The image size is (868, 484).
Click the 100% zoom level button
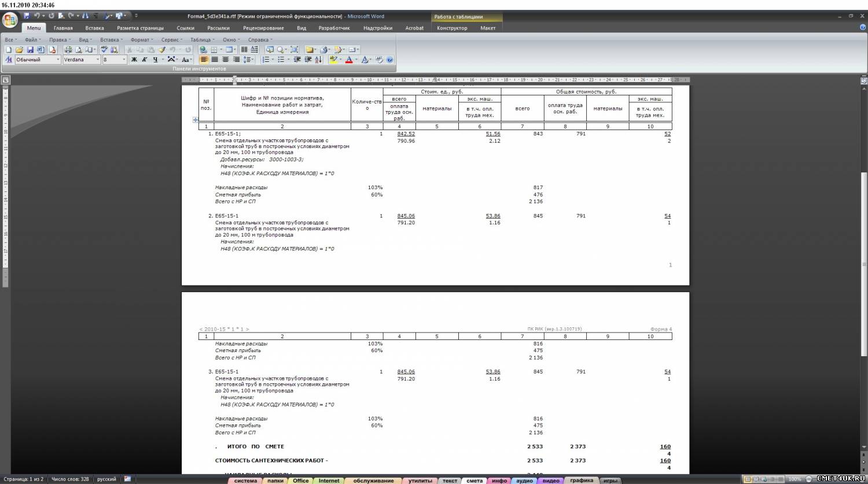pyautogui.click(x=795, y=479)
